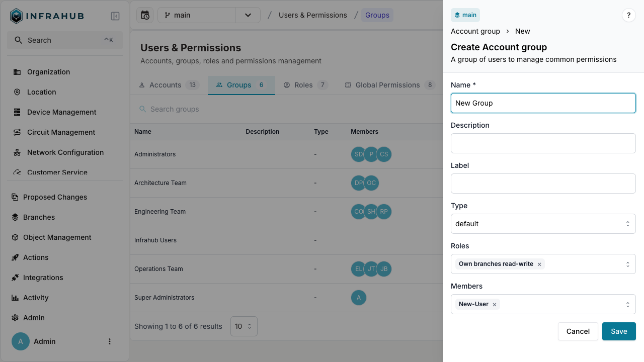Expand the Type dropdown set to default
This screenshot has width=644, height=362.
[543, 224]
